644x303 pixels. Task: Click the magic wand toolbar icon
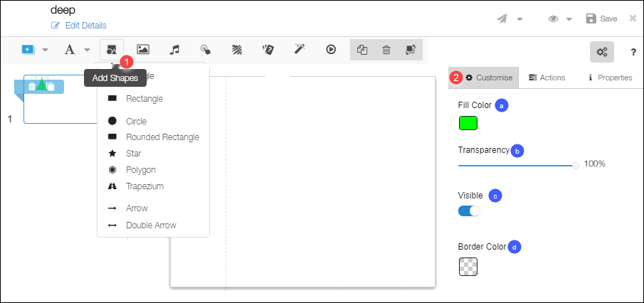point(300,50)
